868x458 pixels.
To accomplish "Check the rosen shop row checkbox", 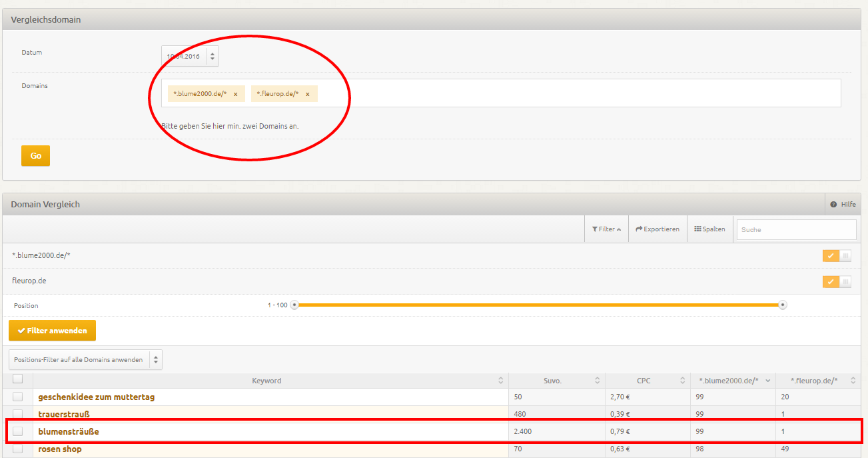I will 18,449.
